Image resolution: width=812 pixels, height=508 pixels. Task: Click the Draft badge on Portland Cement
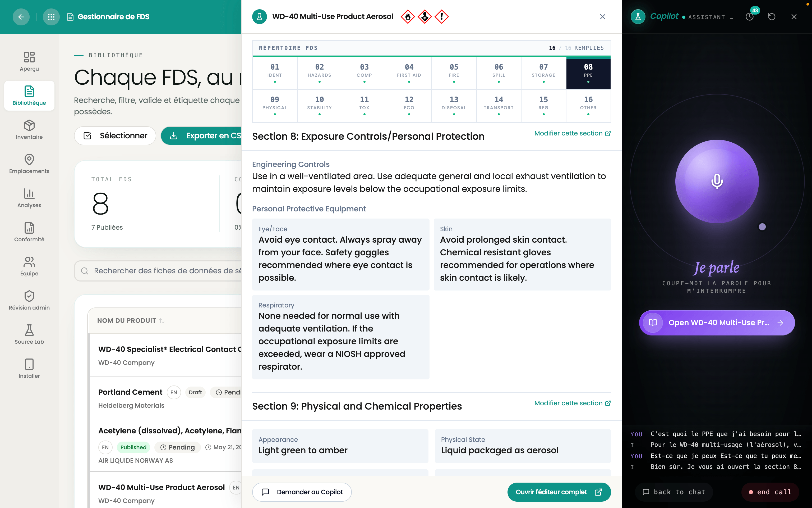(195, 392)
